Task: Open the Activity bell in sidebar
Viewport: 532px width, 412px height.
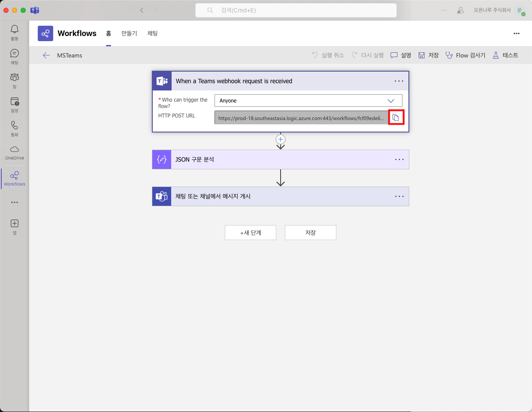Action: click(x=15, y=32)
